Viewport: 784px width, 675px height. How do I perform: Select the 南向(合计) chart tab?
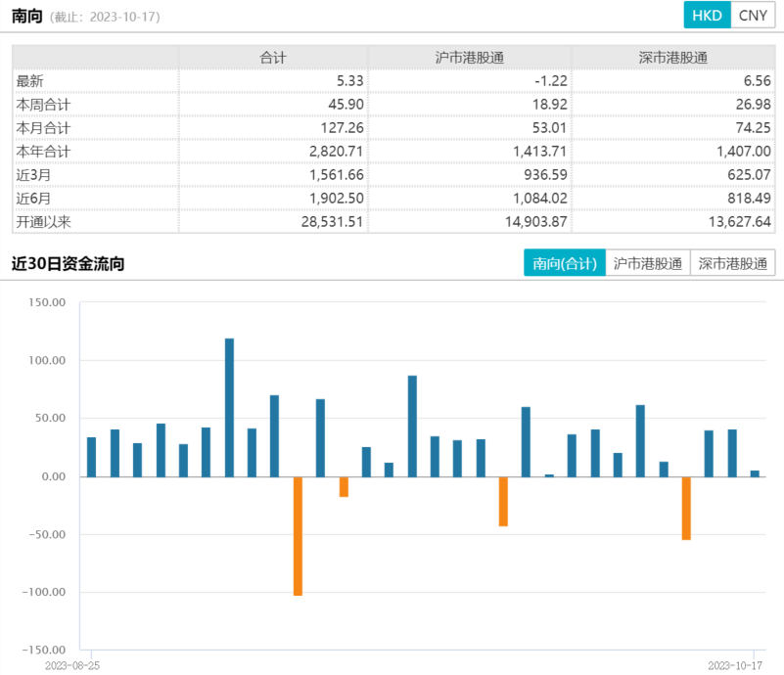(x=565, y=263)
